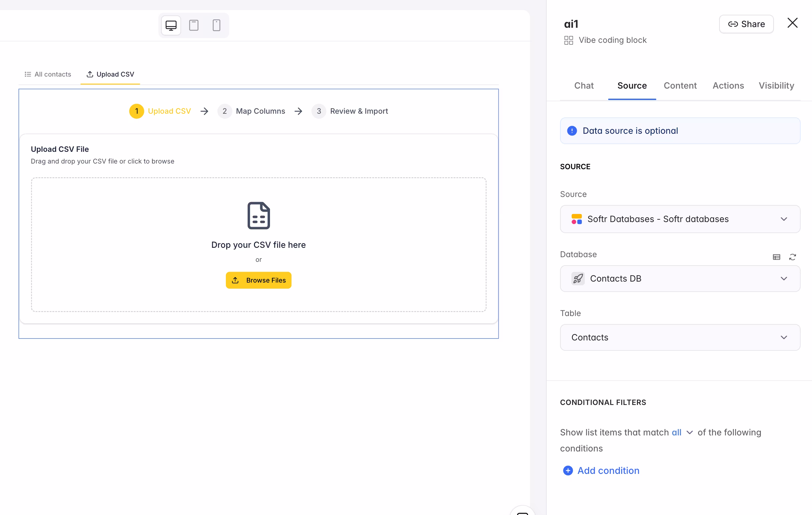Viewport: 812px width, 515px height.
Task: Click the upload icon inside Browse Files button
Action: click(x=235, y=280)
